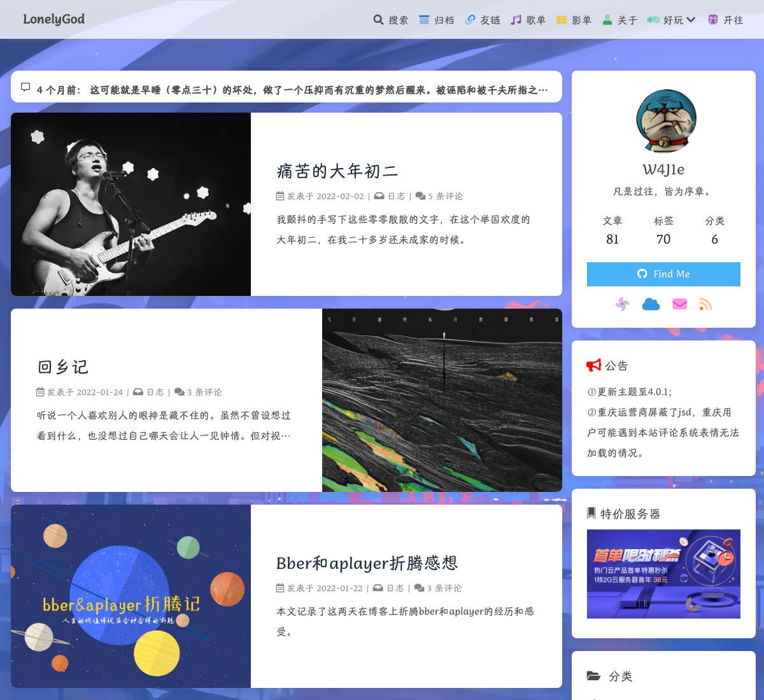Open 3 条评论 on Bber post

tap(444, 588)
